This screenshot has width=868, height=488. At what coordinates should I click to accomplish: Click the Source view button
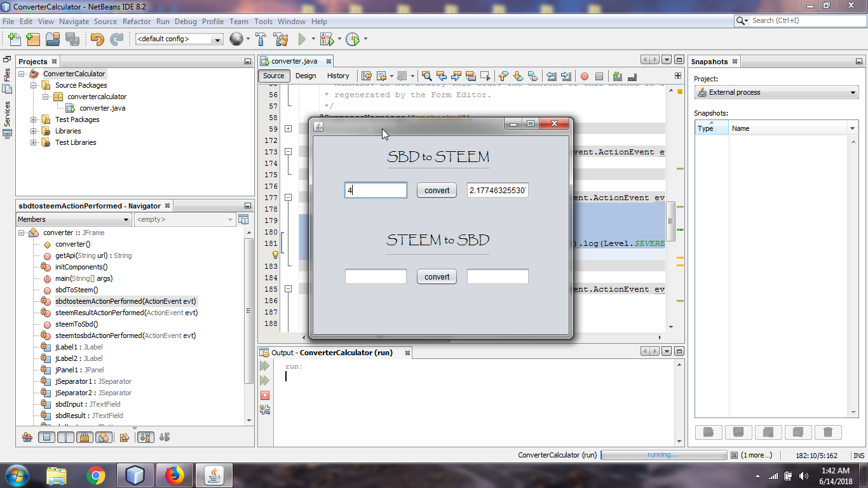click(x=274, y=76)
